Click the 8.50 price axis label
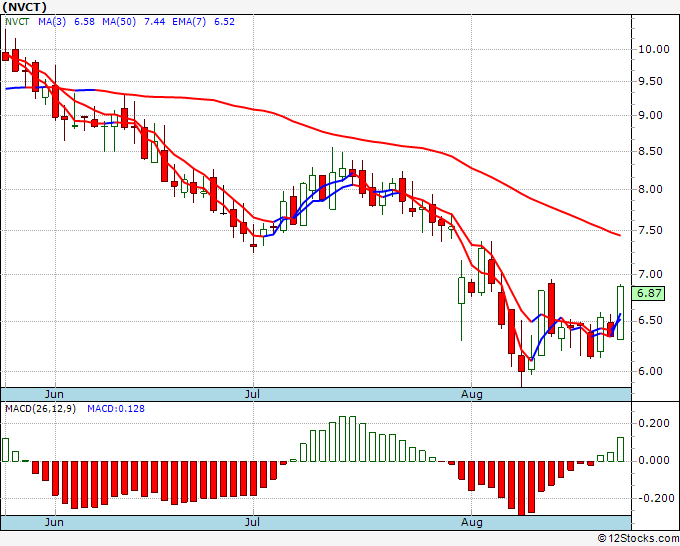This screenshot has width=680, height=546. pos(651,151)
